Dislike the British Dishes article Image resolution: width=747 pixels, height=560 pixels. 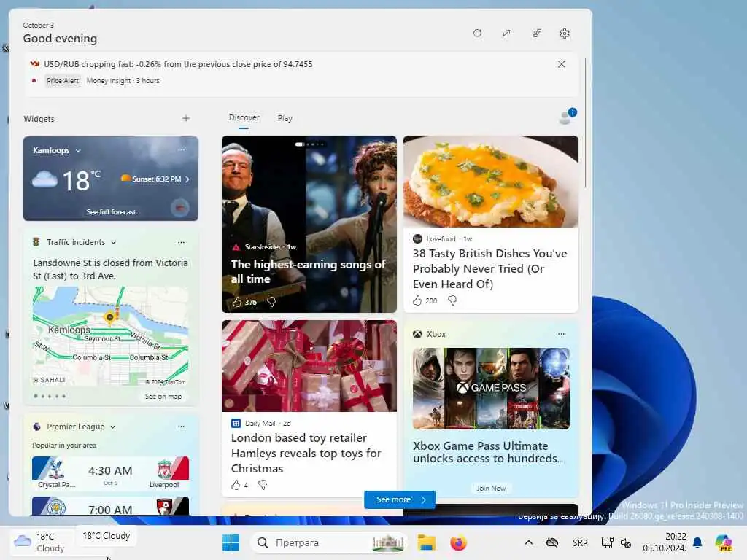point(452,300)
